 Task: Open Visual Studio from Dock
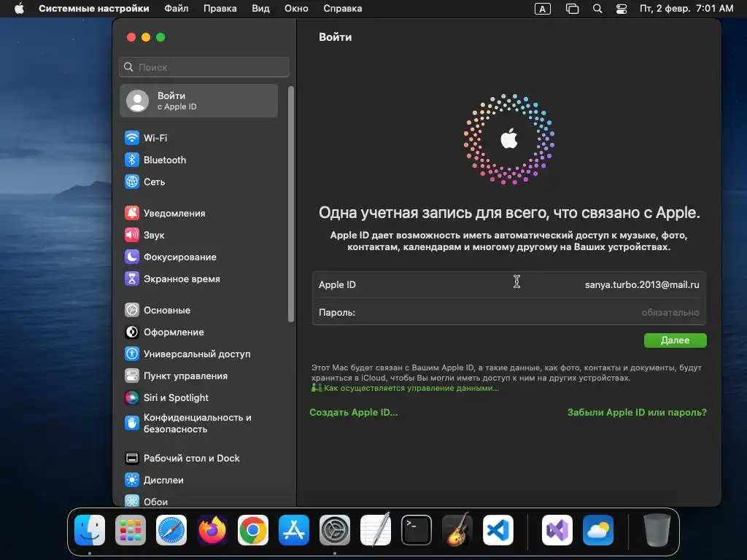tap(557, 530)
